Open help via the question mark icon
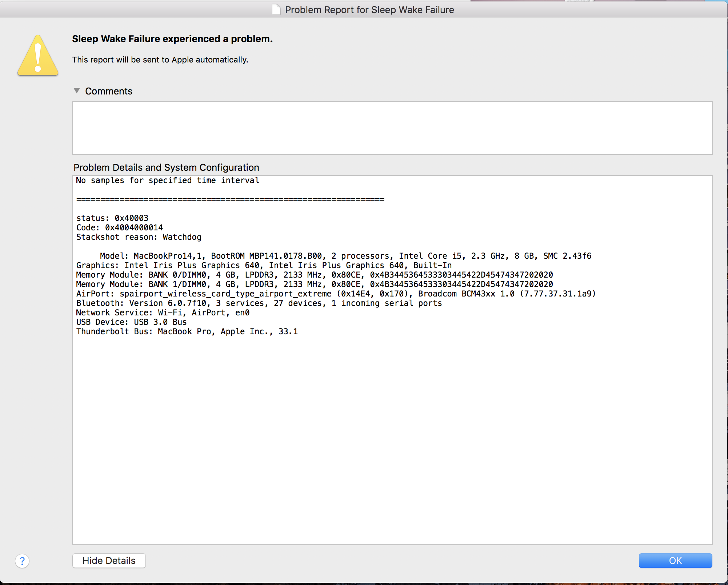The image size is (728, 585). click(x=22, y=561)
